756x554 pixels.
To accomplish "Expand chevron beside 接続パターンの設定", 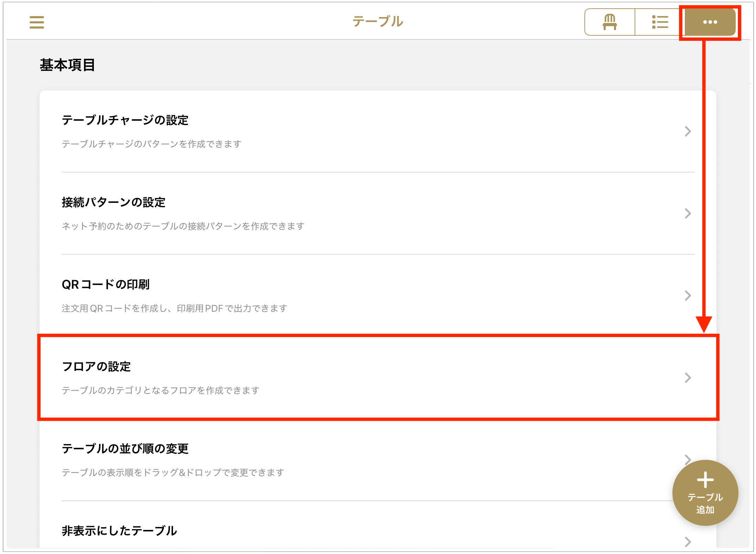I will point(688,213).
